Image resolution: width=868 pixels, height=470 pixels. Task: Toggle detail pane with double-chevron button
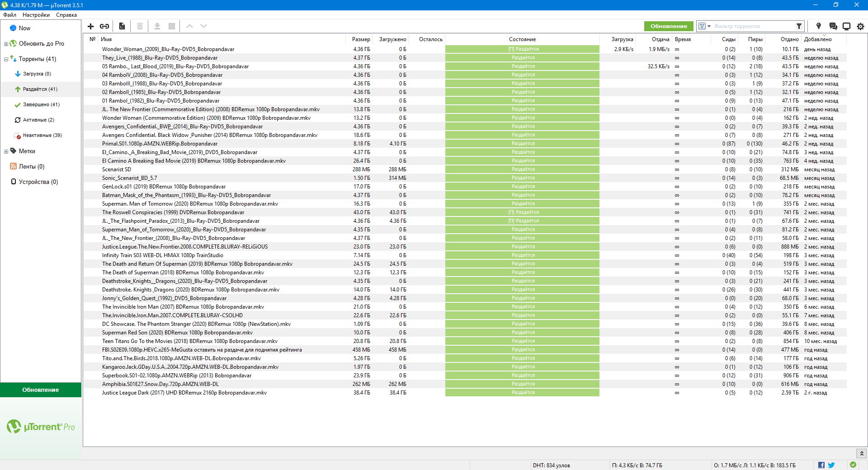coord(861,453)
